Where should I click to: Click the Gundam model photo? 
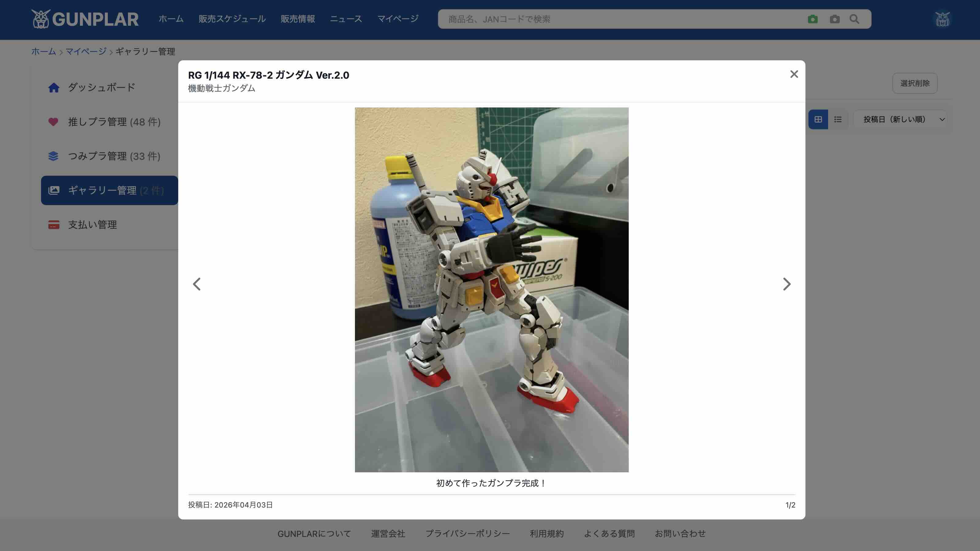pyautogui.click(x=492, y=290)
